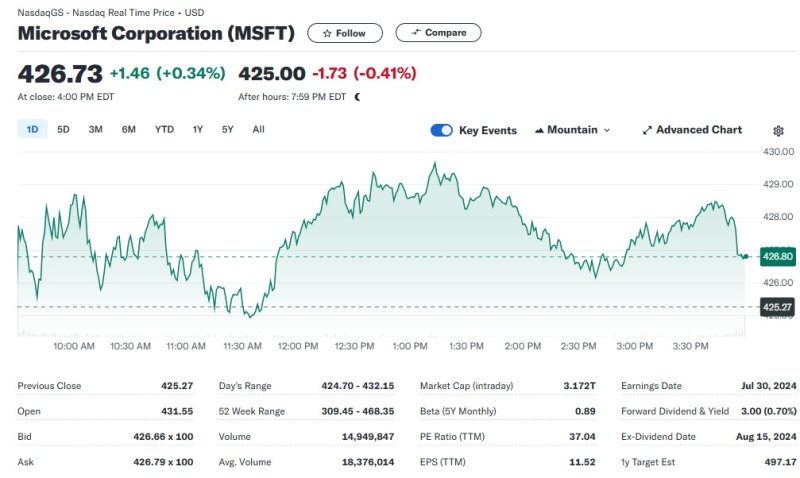800x478 pixels.
Task: Click the after-hours moon icon
Action: coord(358,97)
